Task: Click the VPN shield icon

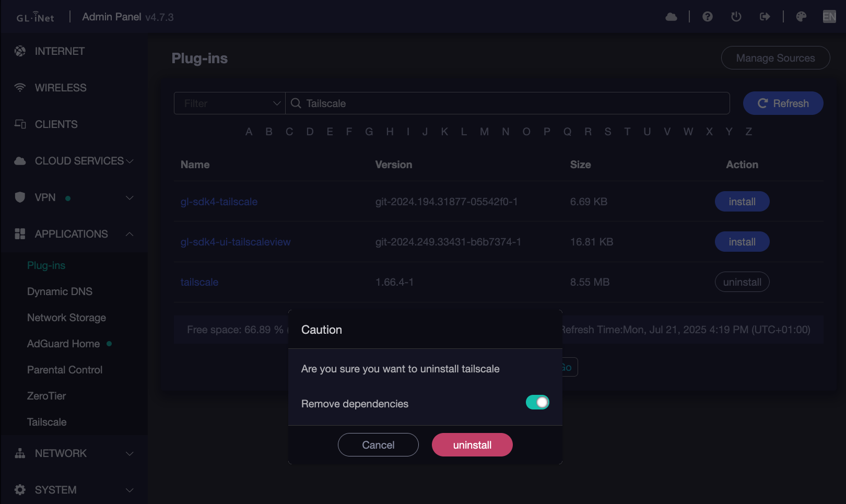Action: (20, 197)
